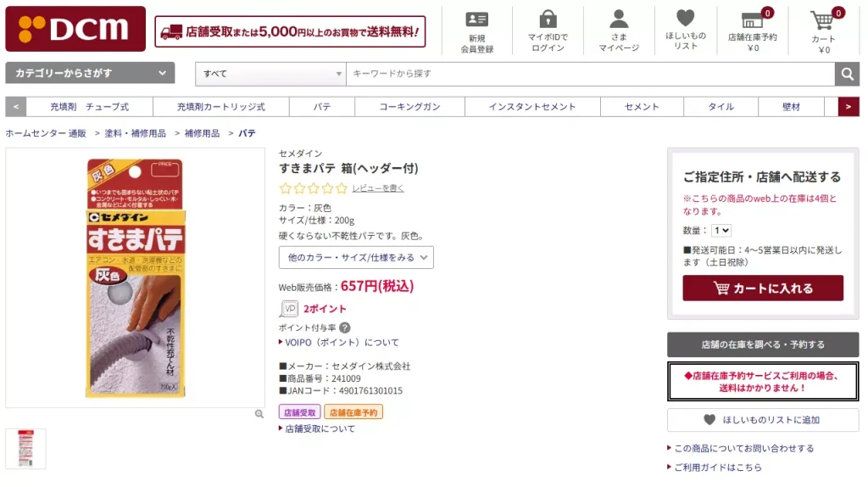The width and height of the screenshot is (868, 487).
Task: Click the 657円(税込) price text
Action: [x=377, y=287]
